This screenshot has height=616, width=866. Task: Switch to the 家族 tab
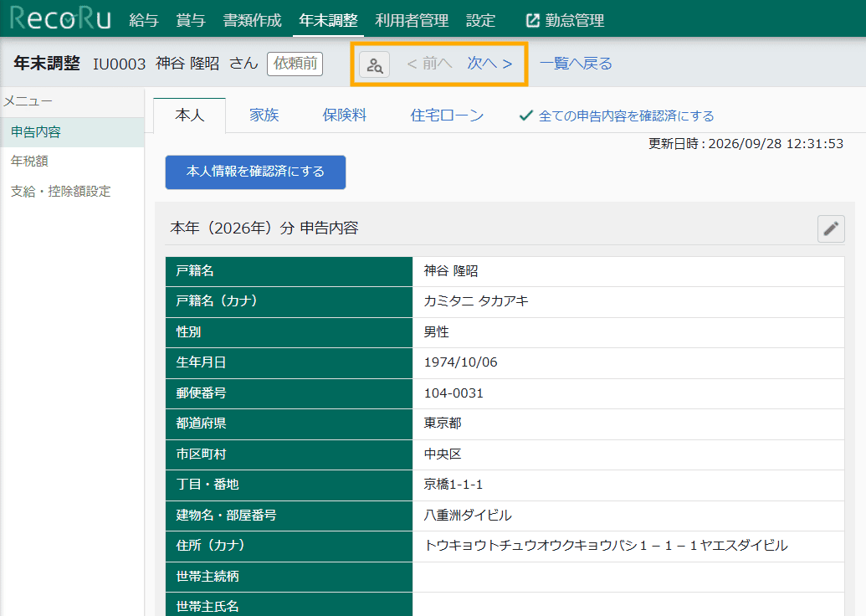pos(264,115)
